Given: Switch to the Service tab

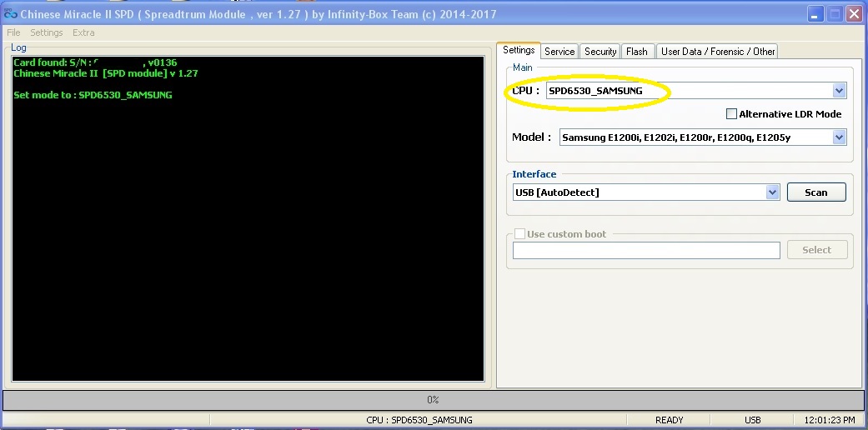Looking at the screenshot, I should 559,52.
